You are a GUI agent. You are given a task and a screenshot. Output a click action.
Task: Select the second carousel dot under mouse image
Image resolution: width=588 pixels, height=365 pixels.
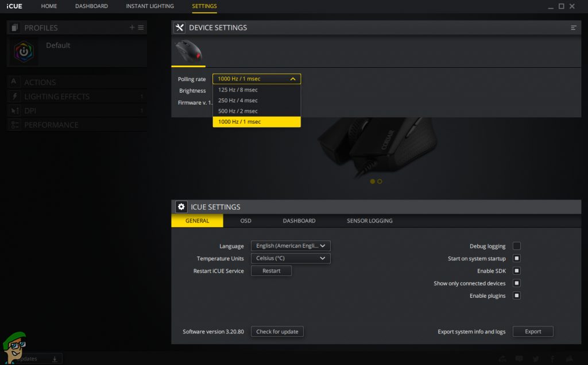(380, 181)
